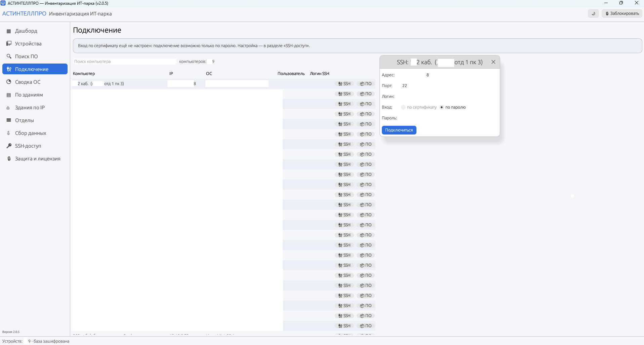Click SSH button for 2 каб. row
This screenshot has width=644, height=345.
pyautogui.click(x=345, y=84)
